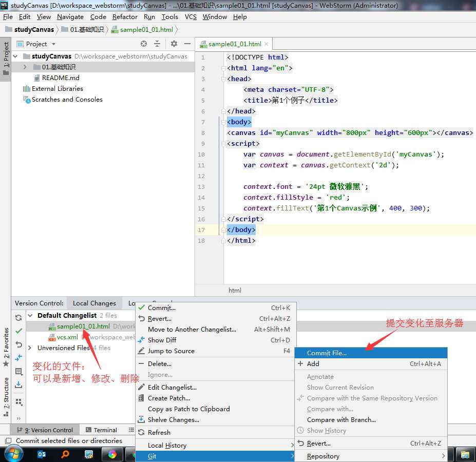
Task: Click the green Commit checkmark icon
Action: 18,331
